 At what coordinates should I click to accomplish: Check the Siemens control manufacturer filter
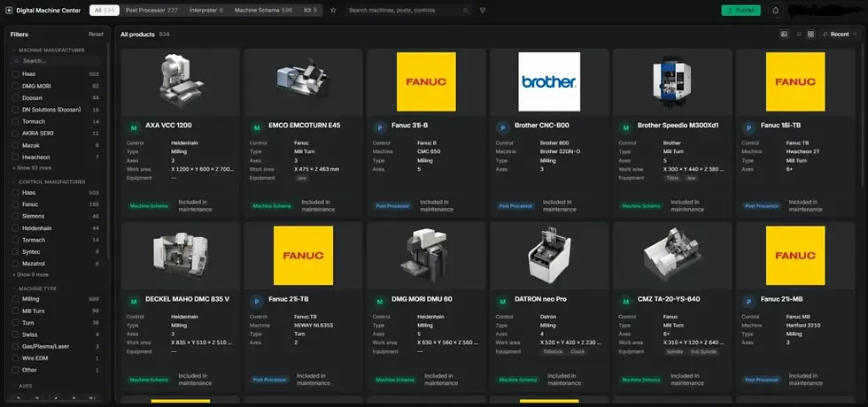(x=16, y=216)
